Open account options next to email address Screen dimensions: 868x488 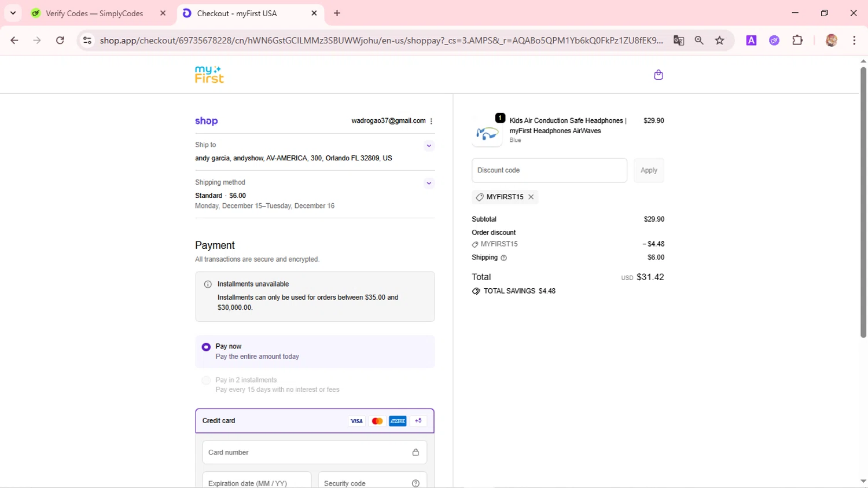coord(431,121)
